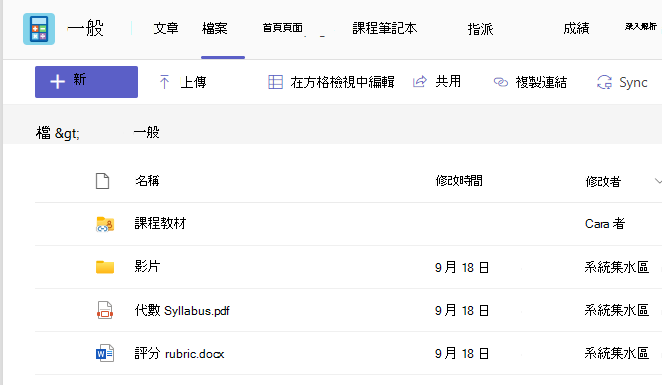Click the 新 button

click(87, 82)
